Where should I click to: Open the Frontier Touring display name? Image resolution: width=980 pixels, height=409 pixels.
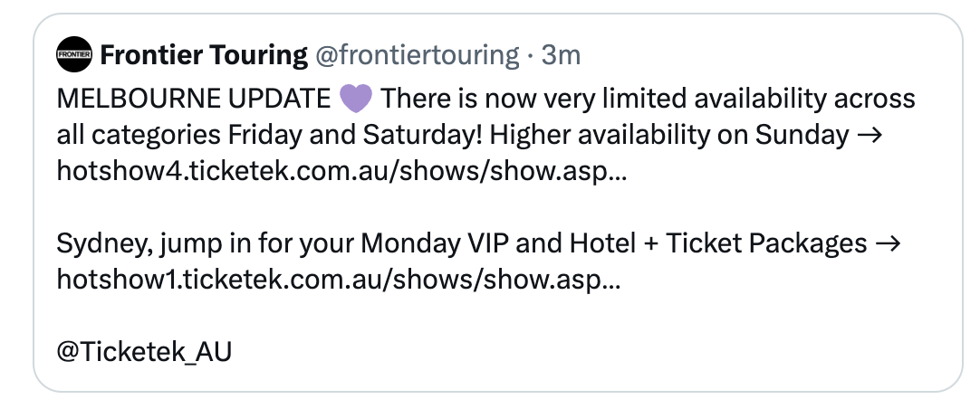point(204,55)
